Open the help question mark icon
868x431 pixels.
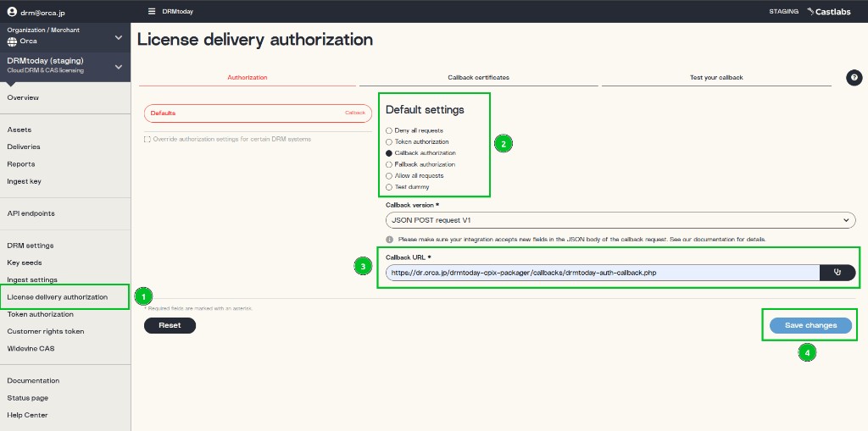point(854,77)
